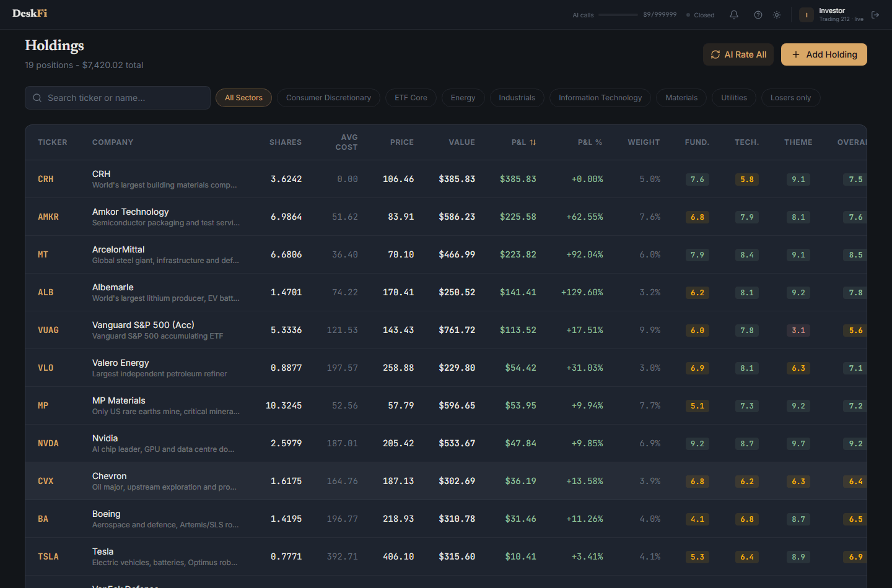The width and height of the screenshot is (892, 588).
Task: Sort by TICKER column header
Action: pos(53,142)
